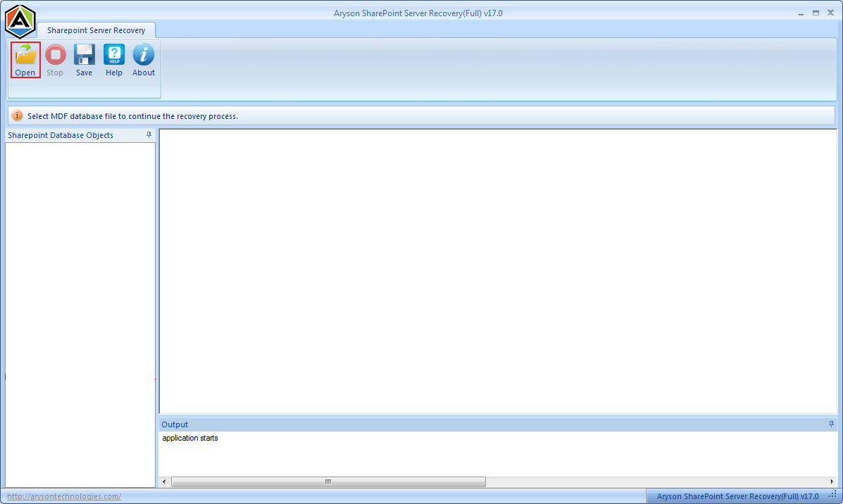Open an MDF database file
Image resolution: width=843 pixels, height=504 pixels.
(25, 60)
